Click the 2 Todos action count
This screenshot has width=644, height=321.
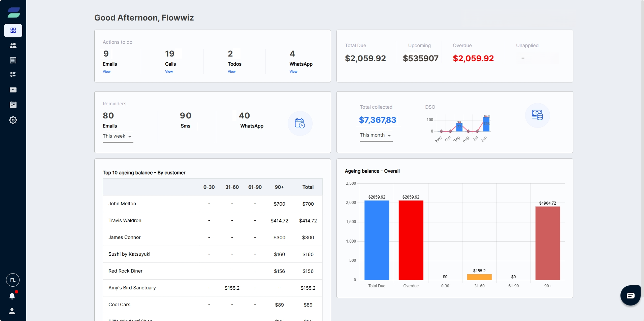pyautogui.click(x=230, y=54)
